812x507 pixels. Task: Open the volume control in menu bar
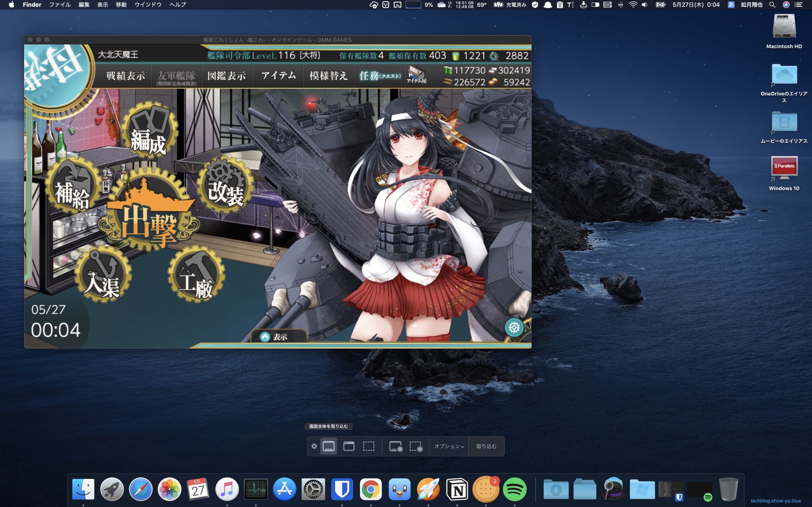click(x=645, y=5)
